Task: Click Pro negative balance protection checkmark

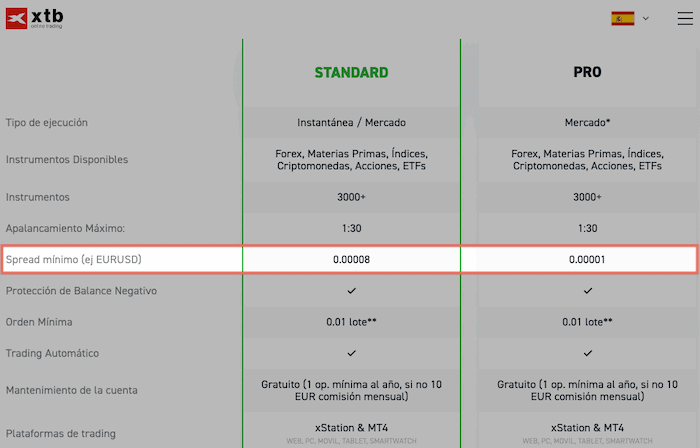Action: tap(588, 291)
